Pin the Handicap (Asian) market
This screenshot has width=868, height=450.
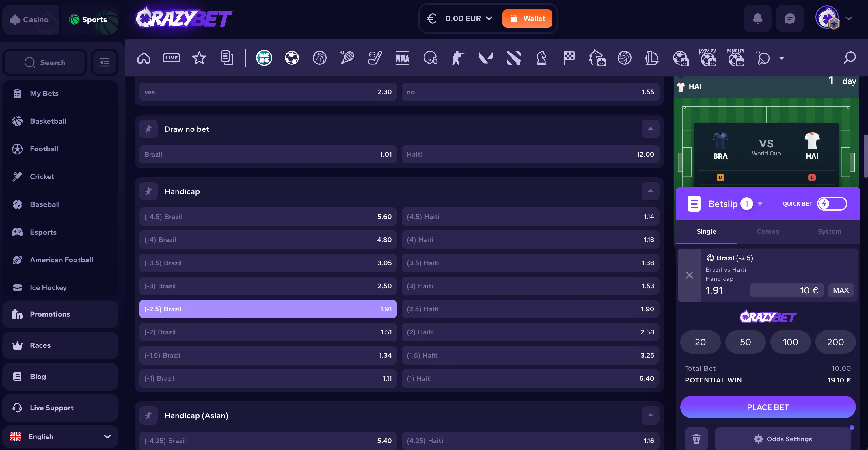click(x=148, y=415)
